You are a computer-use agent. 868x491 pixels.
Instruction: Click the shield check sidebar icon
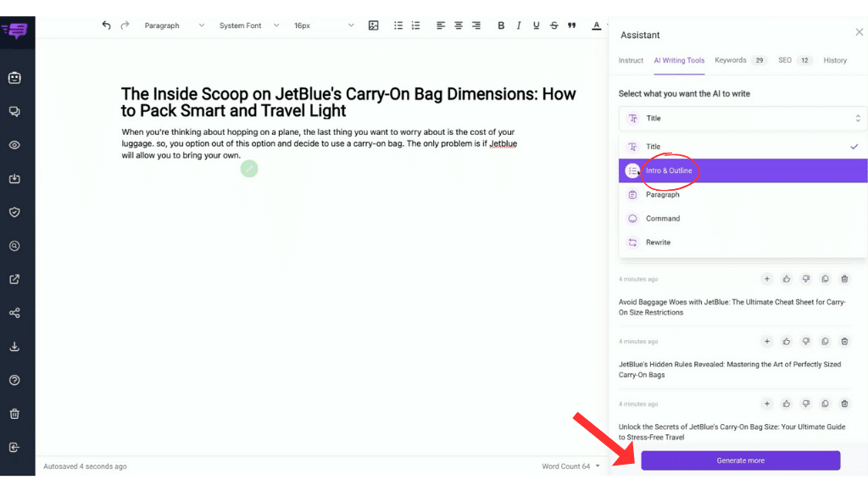pos(15,213)
